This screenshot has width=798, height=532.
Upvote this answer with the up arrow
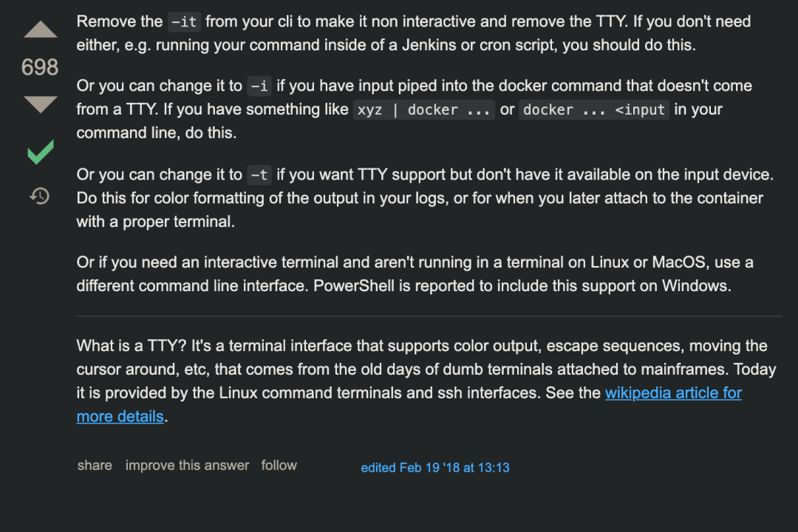40,30
